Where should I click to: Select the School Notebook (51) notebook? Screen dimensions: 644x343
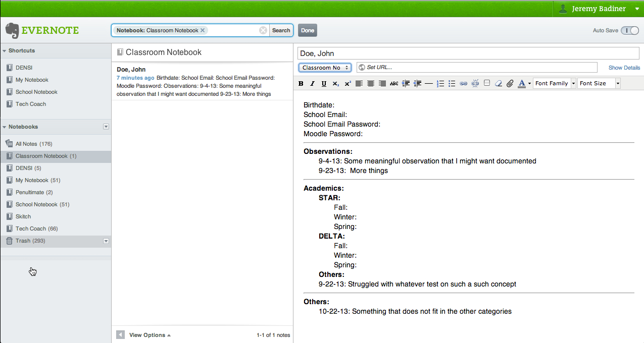pos(56,204)
